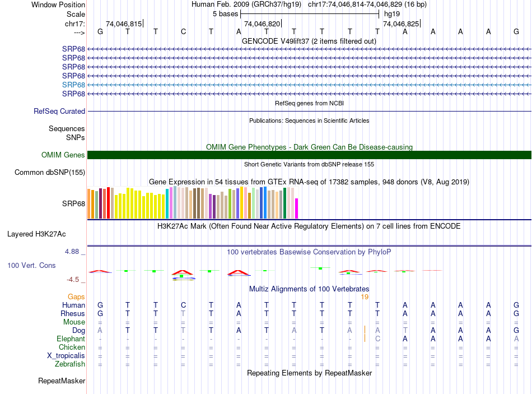The width and height of the screenshot is (532, 394).
Task: Click the magenta bar ending the GTEx chart
Action: 297,208
